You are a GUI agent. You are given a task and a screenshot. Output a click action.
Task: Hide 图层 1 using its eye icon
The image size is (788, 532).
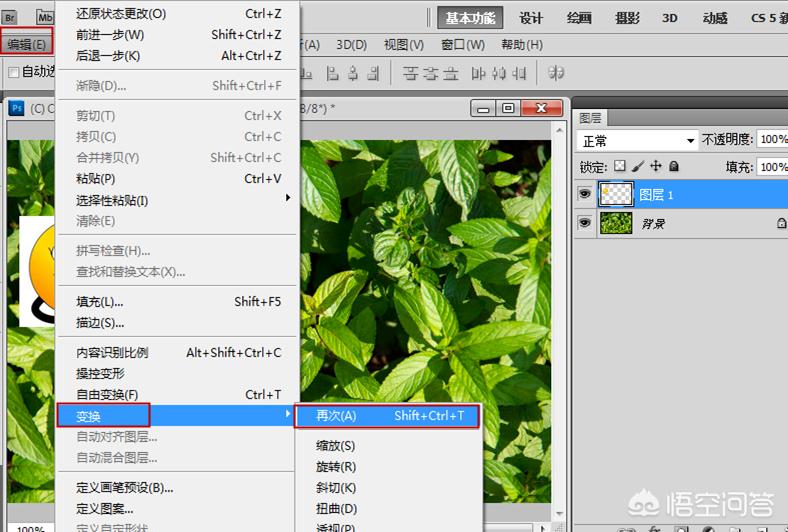coord(584,193)
